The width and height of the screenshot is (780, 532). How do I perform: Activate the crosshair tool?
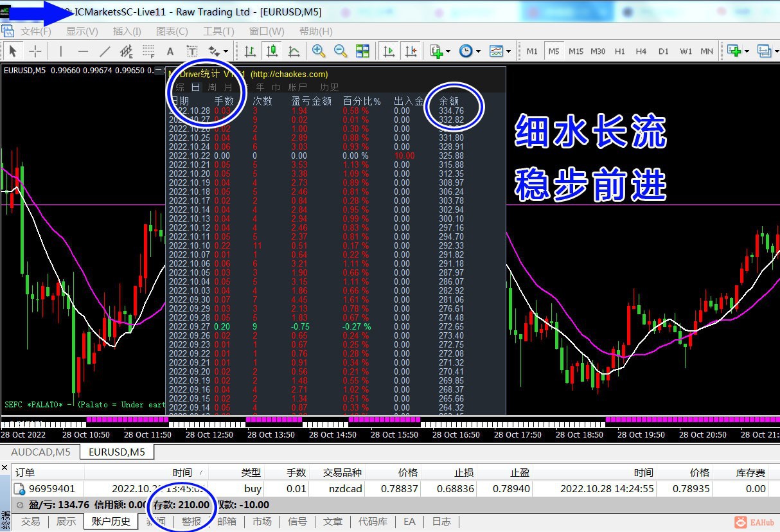(x=35, y=51)
